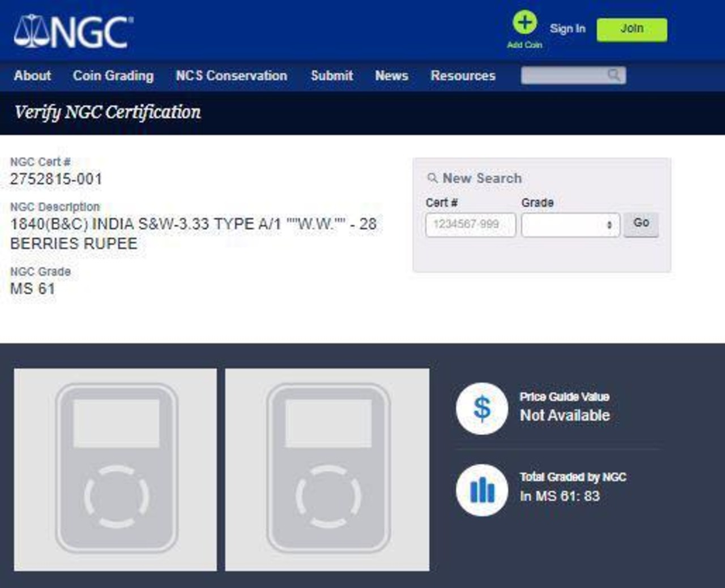
Task: Open the Coin Grading menu
Action: point(113,76)
